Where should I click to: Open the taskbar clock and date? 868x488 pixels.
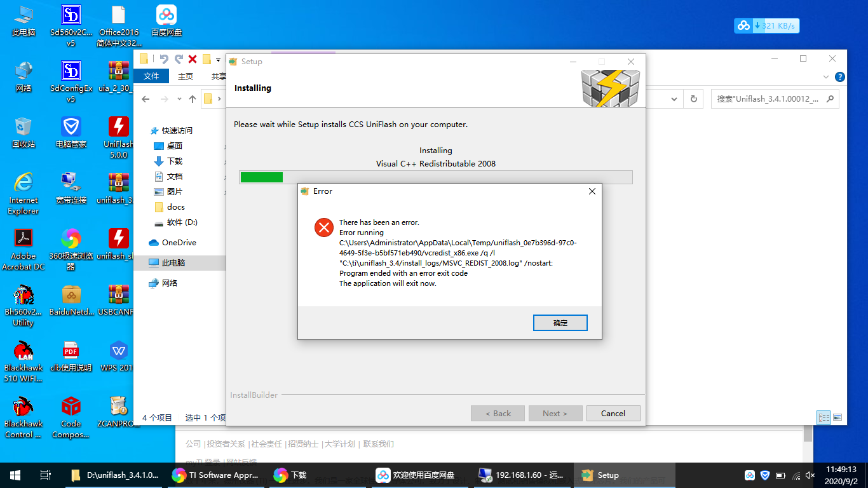click(x=841, y=475)
